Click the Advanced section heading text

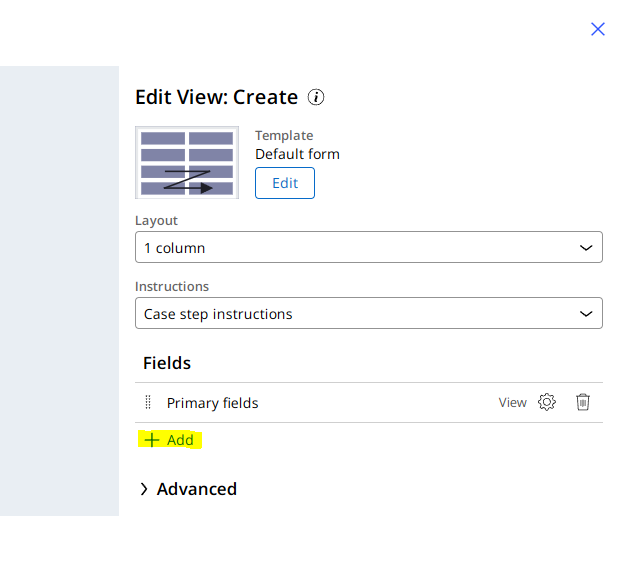197,489
